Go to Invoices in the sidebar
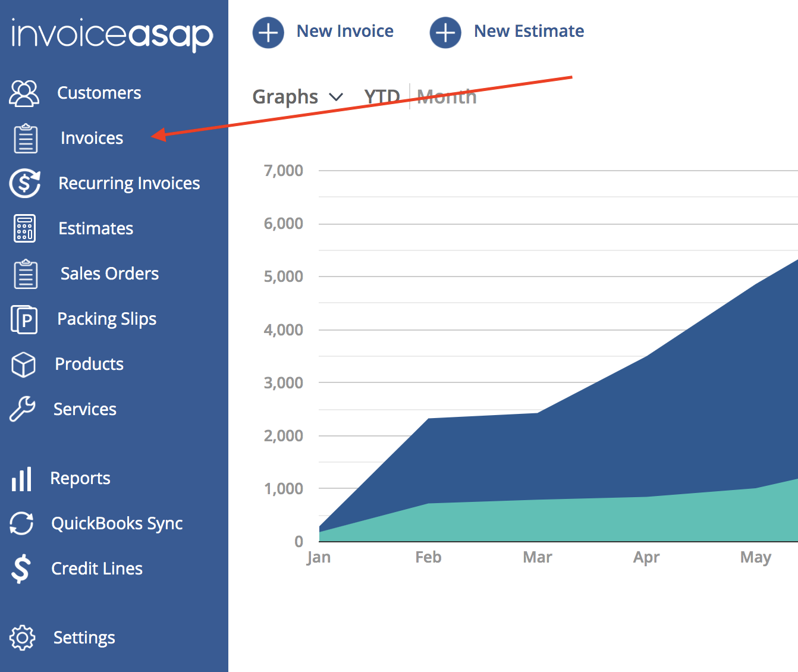This screenshot has height=672, width=798. coord(92,138)
